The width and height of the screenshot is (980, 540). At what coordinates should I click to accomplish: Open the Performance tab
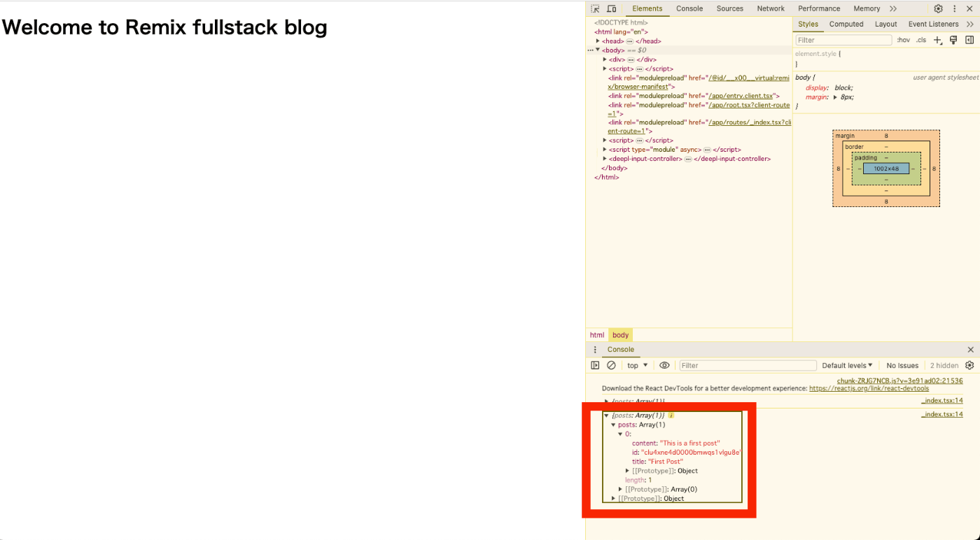(819, 9)
